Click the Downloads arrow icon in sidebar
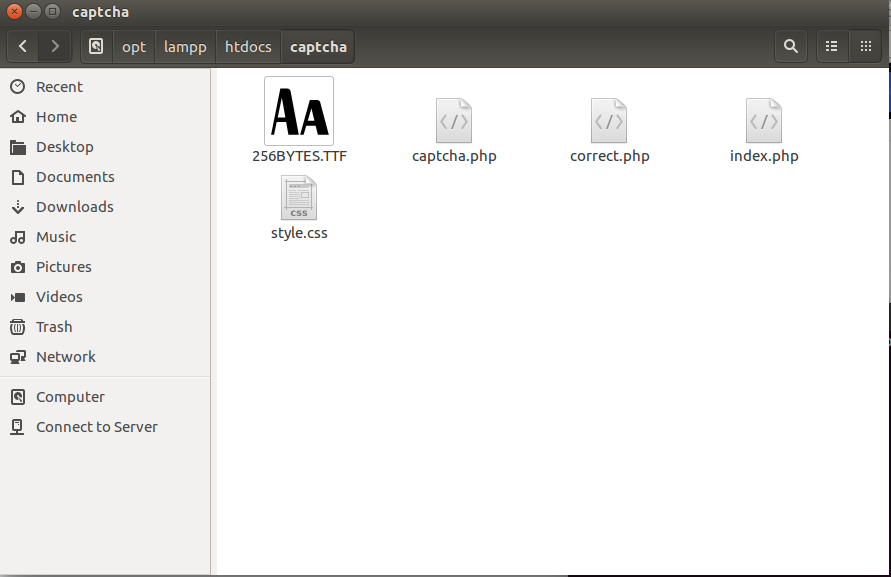This screenshot has width=891, height=577. click(18, 207)
